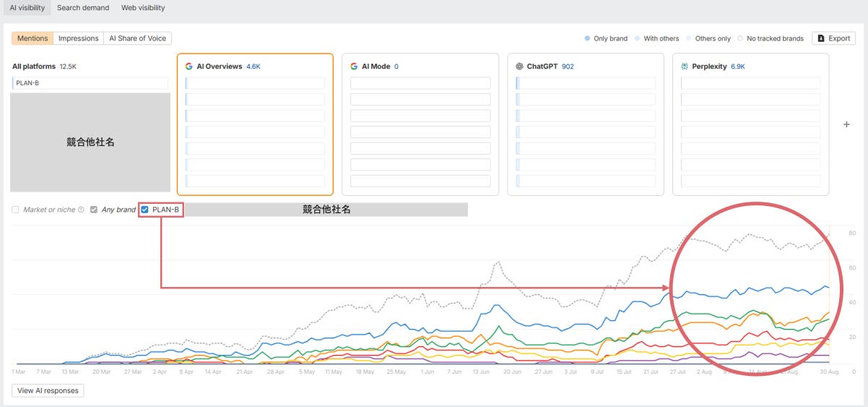Screen dimensions: 868x407
Task: Click the ChatGPT logo icon
Action: [x=519, y=67]
